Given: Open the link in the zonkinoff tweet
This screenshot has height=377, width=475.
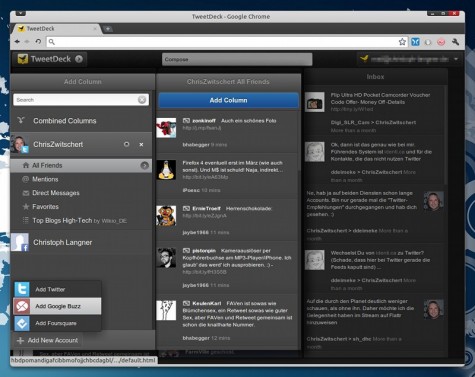Looking at the screenshot, I should pyautogui.click(x=202, y=128).
